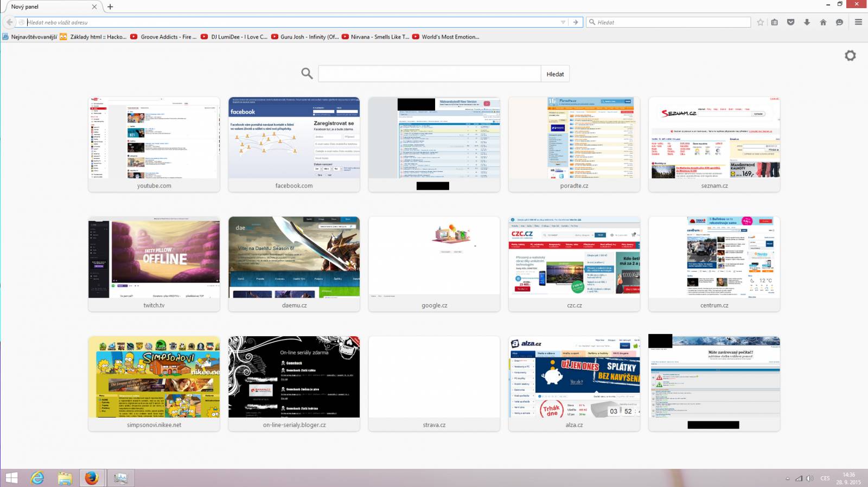Open Nirvana - Smells Like bookmark
Image resolution: width=868 pixels, height=487 pixels.
pyautogui.click(x=375, y=37)
